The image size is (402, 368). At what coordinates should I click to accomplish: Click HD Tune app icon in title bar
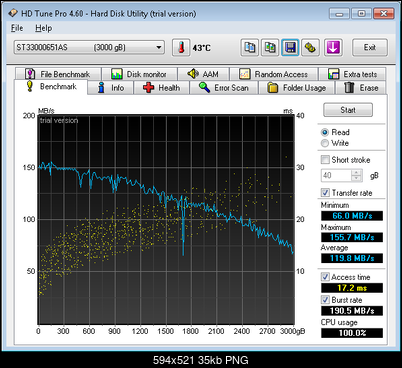[13, 13]
